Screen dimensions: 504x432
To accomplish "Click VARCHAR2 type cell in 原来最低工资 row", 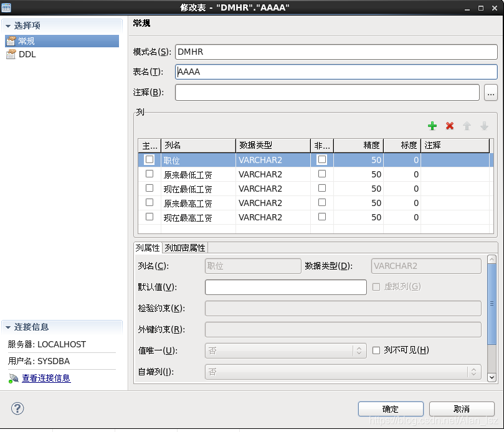I will click(x=273, y=174).
